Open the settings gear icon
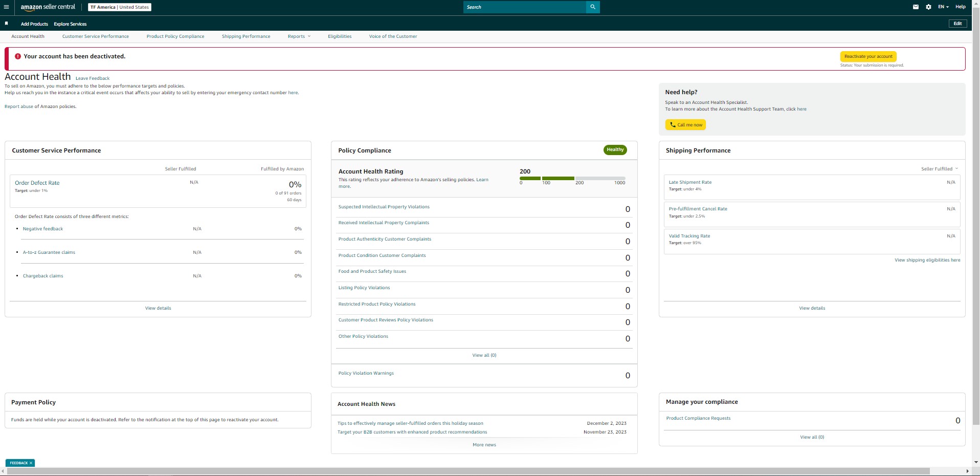Screen dimensions: 980x476 [928, 7]
